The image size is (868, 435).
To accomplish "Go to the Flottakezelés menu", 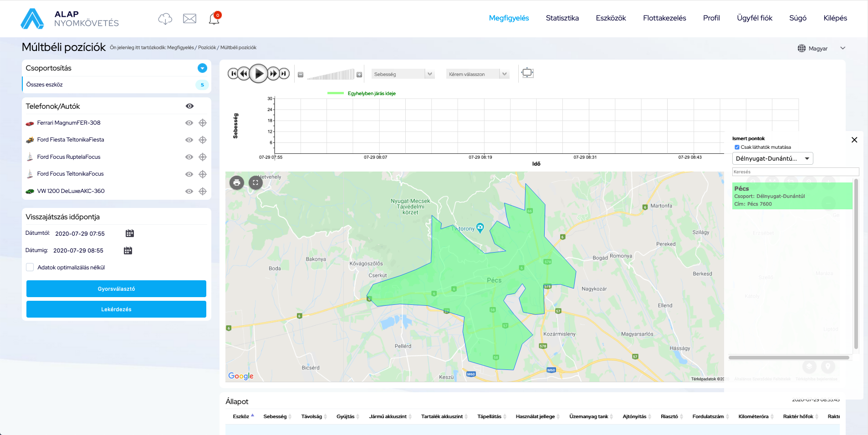I will pyautogui.click(x=664, y=18).
